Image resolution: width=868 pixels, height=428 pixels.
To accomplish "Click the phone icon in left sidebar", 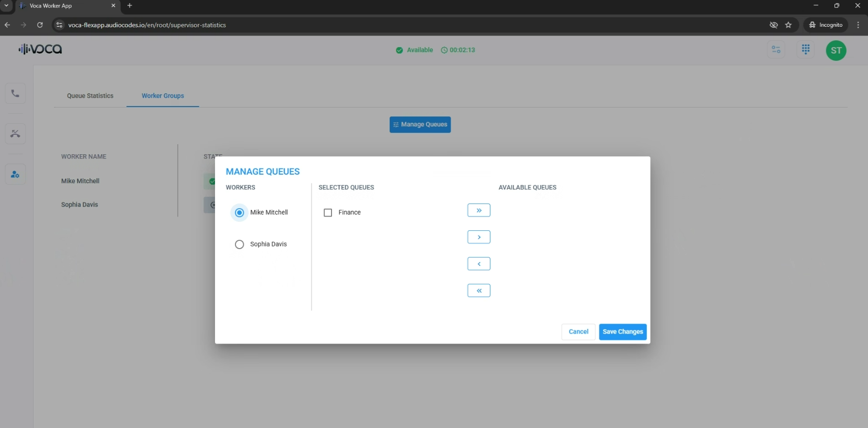I will (x=15, y=93).
